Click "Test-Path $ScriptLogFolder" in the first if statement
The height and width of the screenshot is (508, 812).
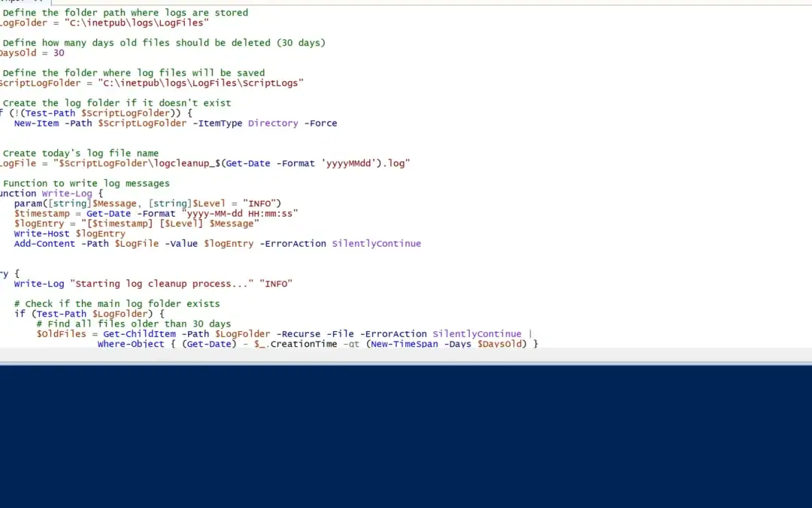click(97, 113)
